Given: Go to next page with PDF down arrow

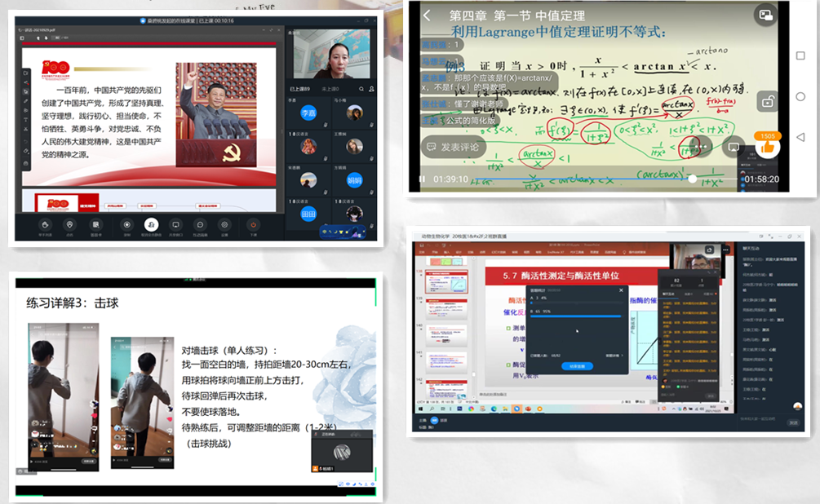Looking at the screenshot, I should (46, 38).
